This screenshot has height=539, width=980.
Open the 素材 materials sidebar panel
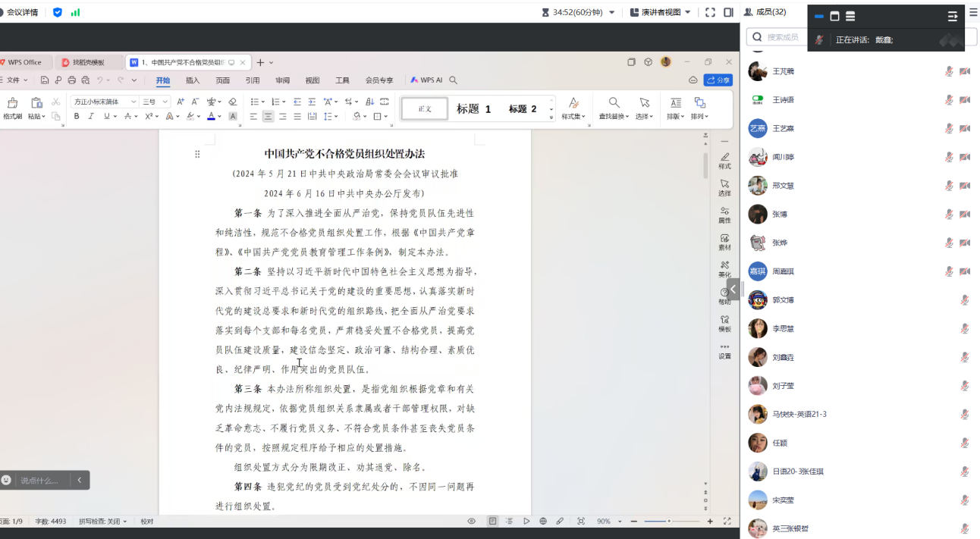(724, 242)
